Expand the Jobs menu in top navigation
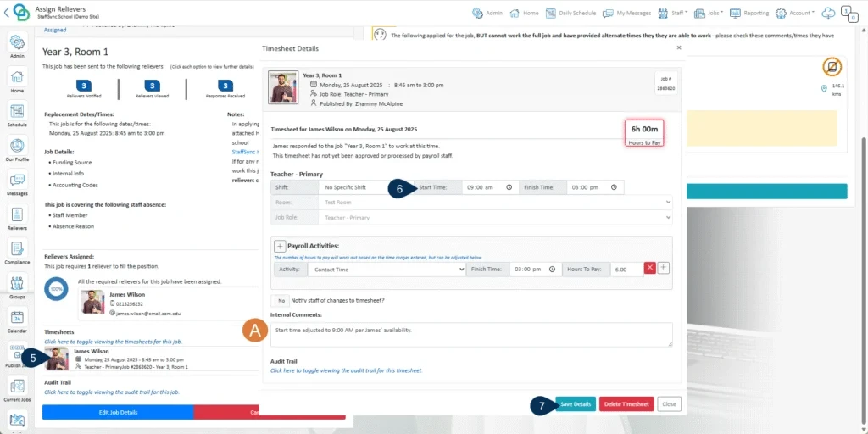Viewport: 868px width, 434px height. click(x=709, y=13)
